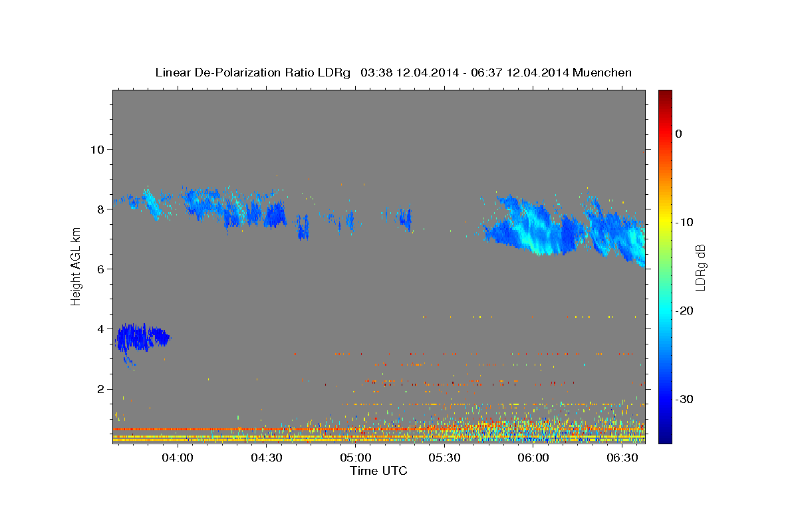Click the height tick label 10
798x532 pixels.
coord(97,149)
